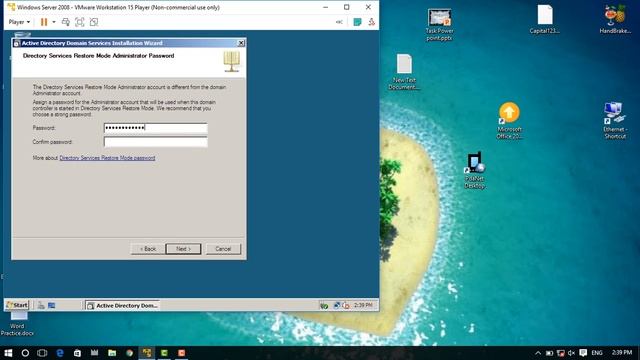Enter VMware full screen mode
640x360 pixels.
(80, 22)
